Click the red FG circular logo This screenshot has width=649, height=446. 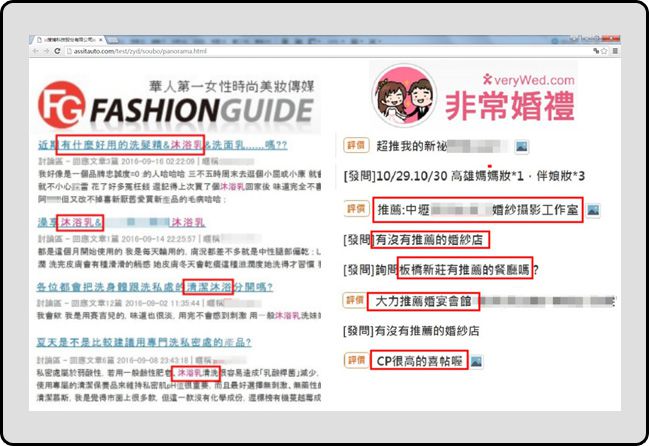[61, 104]
